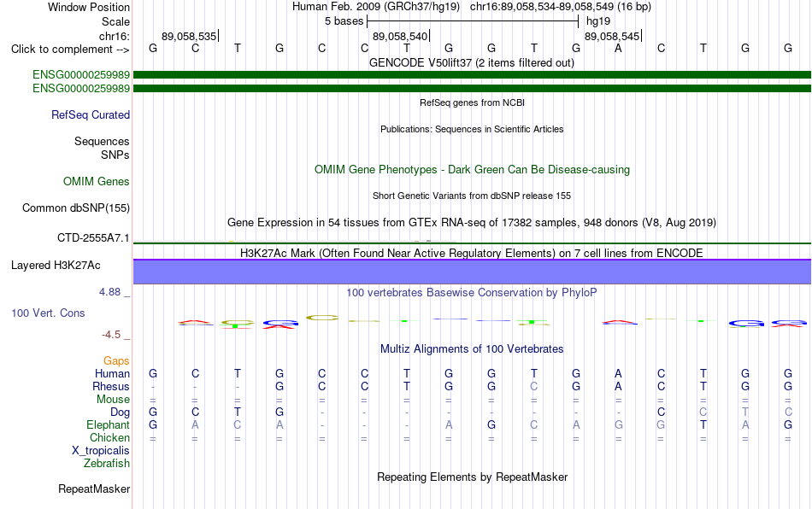Click the Zebrafish species row label

107,464
